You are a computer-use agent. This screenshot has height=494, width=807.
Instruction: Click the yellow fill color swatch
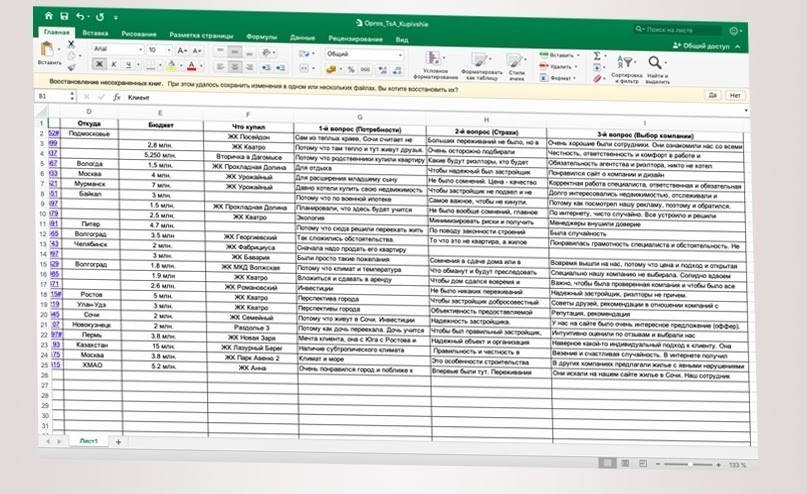171,66
